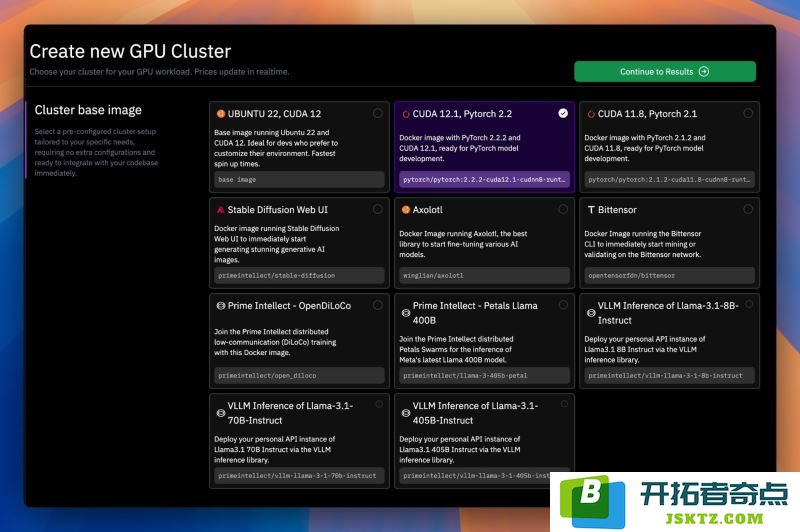Click the Llama-3.1-8B-Instruct card icon
The width and height of the screenshot is (800, 532).
pyautogui.click(x=591, y=313)
